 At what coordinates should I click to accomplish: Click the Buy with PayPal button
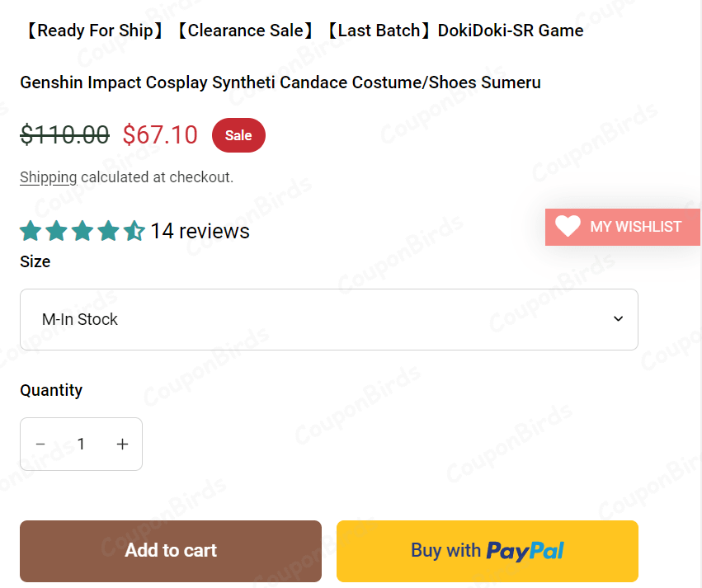pos(487,550)
